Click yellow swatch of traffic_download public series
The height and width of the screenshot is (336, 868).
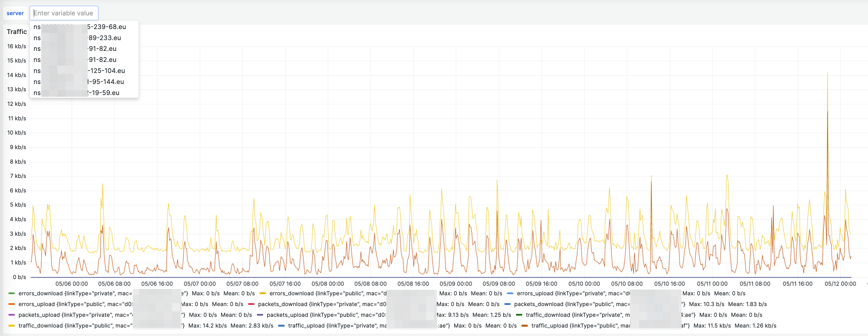pyautogui.click(x=11, y=326)
